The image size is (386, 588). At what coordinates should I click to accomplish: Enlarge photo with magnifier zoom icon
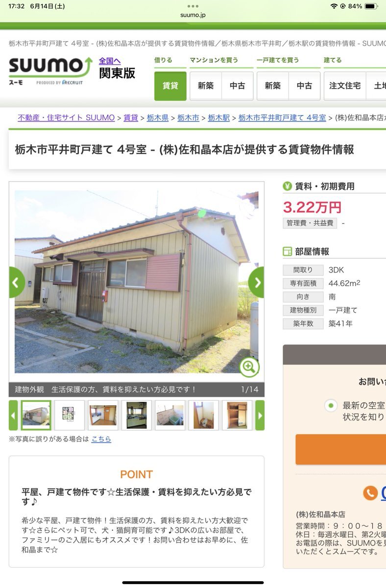249,367
